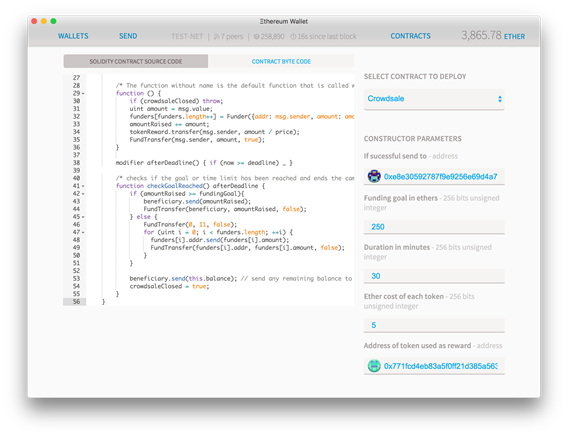The image size is (567, 436).
Task: Select Solidity Contract Source Code tab
Action: tap(136, 61)
